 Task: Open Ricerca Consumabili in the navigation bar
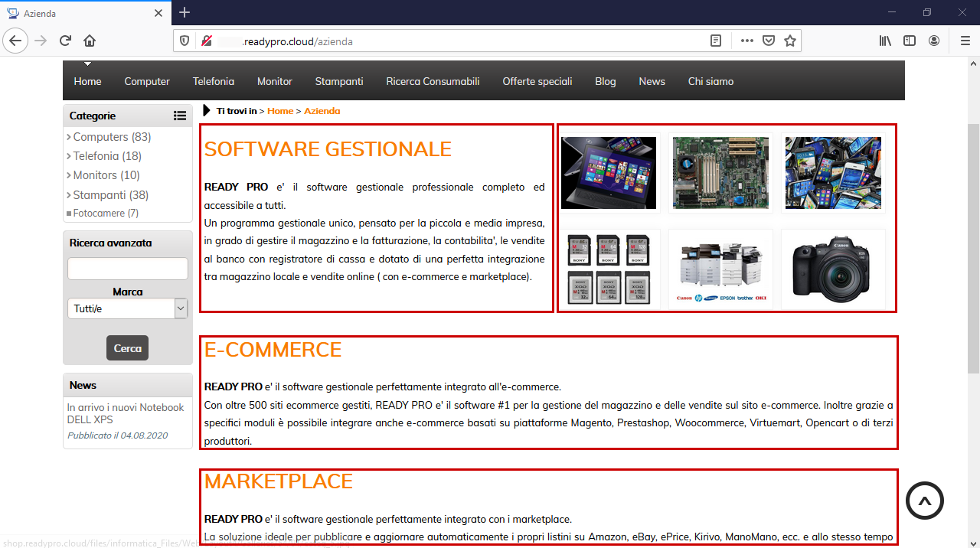(x=433, y=81)
